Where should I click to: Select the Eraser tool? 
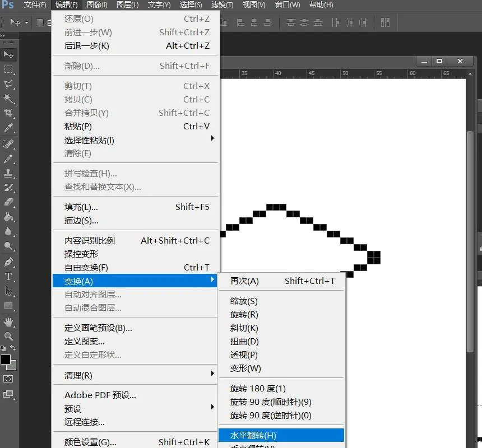tap(8, 202)
